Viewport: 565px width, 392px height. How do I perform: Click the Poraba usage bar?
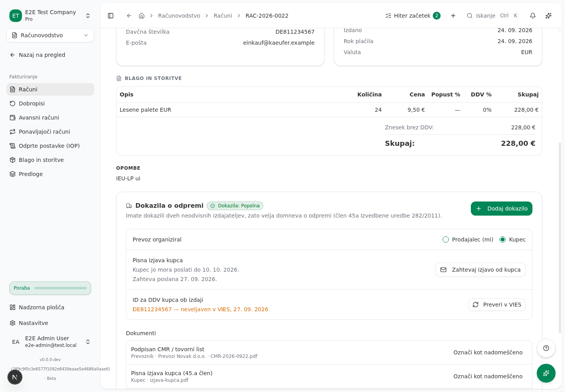[50, 288]
